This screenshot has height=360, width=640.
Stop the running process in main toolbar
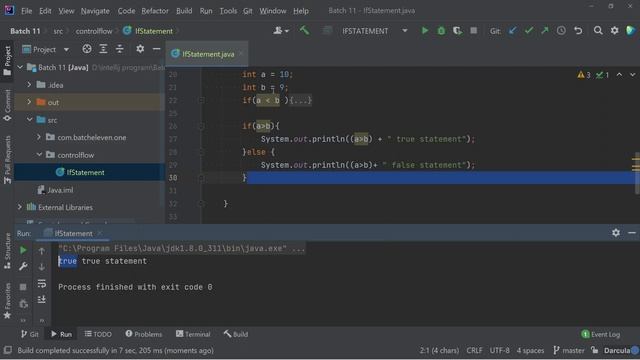473,31
